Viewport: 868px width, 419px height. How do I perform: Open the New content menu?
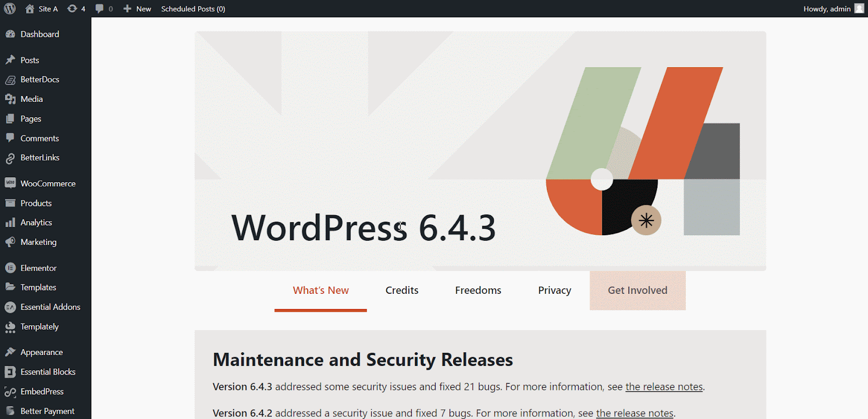pos(137,9)
